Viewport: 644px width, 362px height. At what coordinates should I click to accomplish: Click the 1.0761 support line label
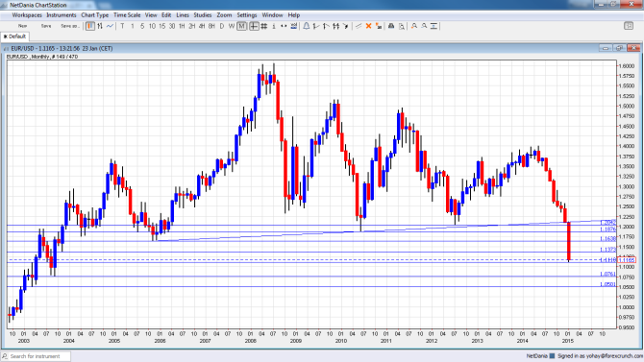(607, 274)
